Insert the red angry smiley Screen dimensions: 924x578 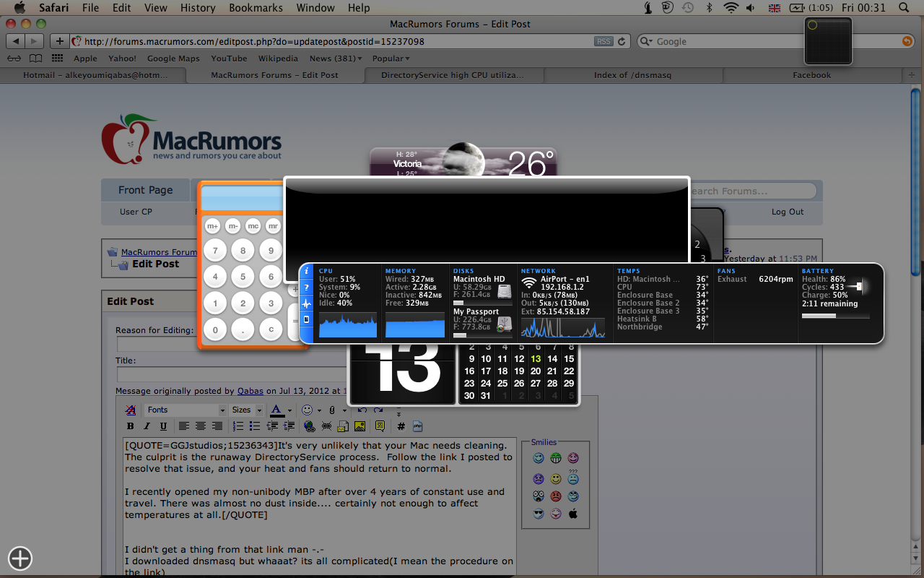556,496
